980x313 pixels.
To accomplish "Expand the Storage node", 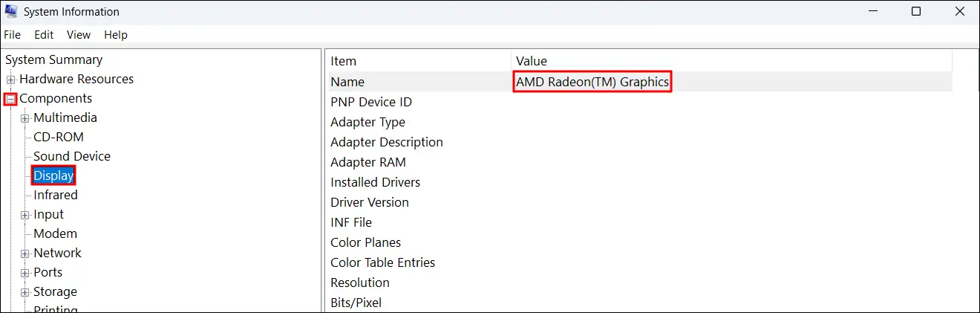I will 25,292.
